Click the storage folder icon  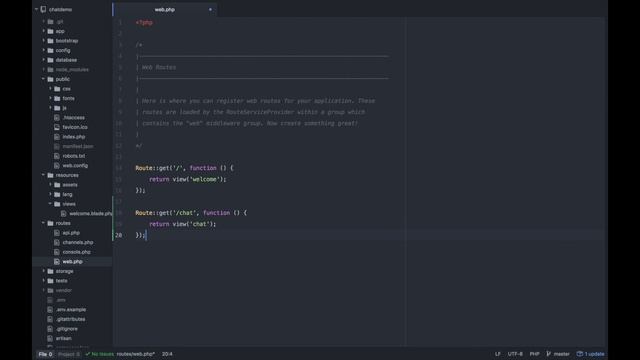tap(50, 271)
